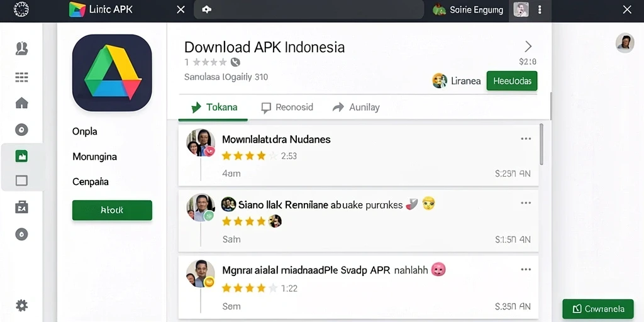Viewport: 644px width, 322px height.
Task: Open options menu for Siano llak review
Action: [x=526, y=203]
